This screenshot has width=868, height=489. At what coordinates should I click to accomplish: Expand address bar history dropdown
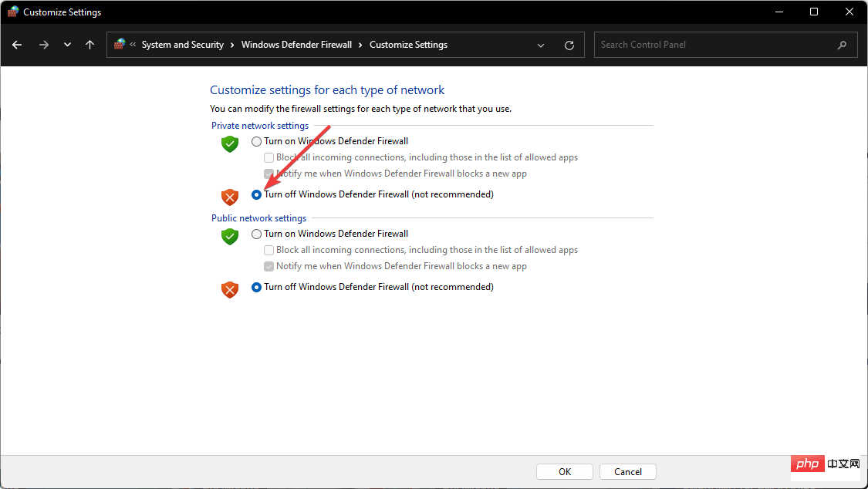tap(541, 45)
